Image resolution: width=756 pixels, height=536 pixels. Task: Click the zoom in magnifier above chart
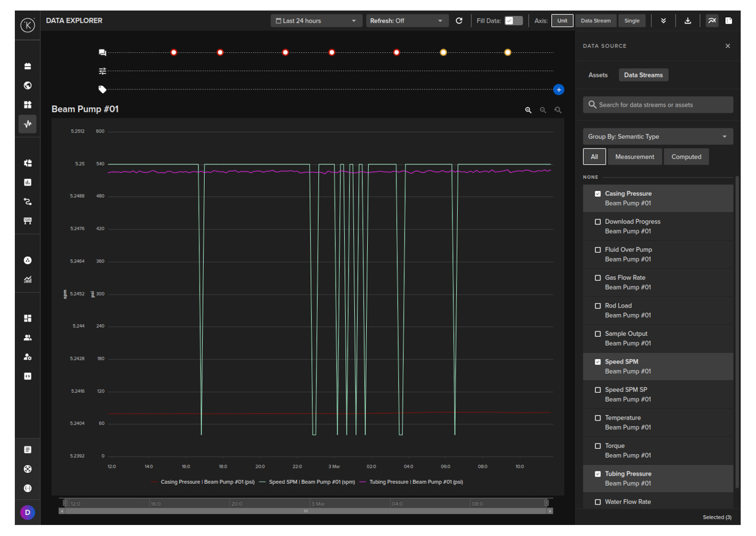528,110
